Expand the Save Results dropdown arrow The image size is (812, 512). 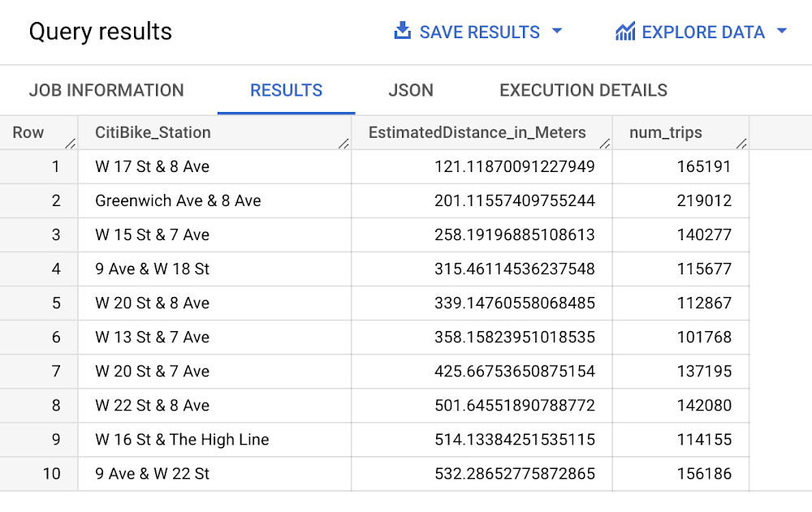point(557,32)
